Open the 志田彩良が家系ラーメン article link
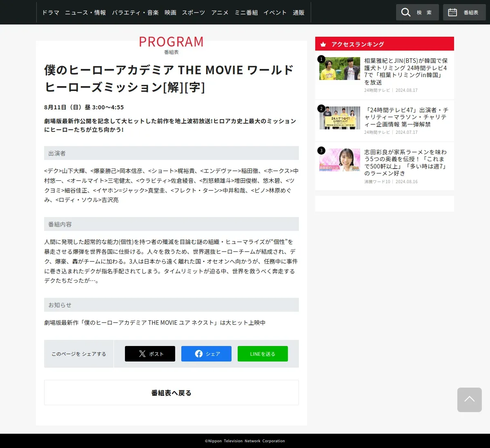The height and width of the screenshot is (448, 490). 406,162
